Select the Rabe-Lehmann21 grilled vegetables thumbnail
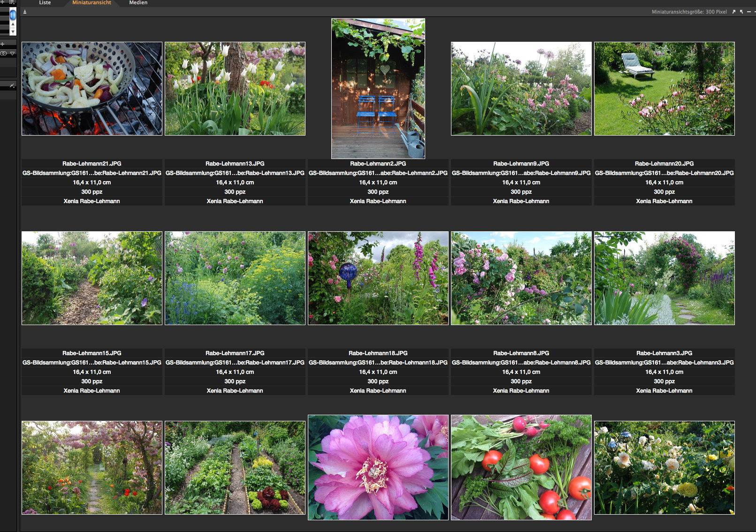The width and height of the screenshot is (756, 532). (92, 89)
